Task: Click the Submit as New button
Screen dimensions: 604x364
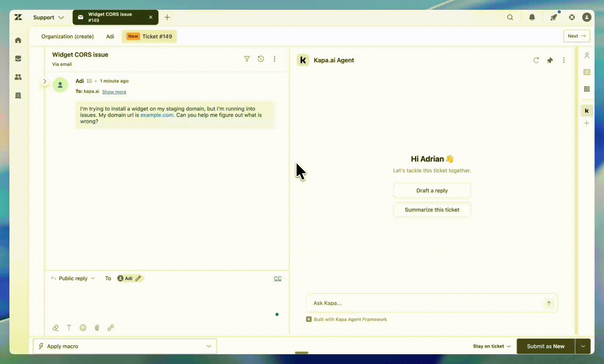Action: click(x=546, y=346)
